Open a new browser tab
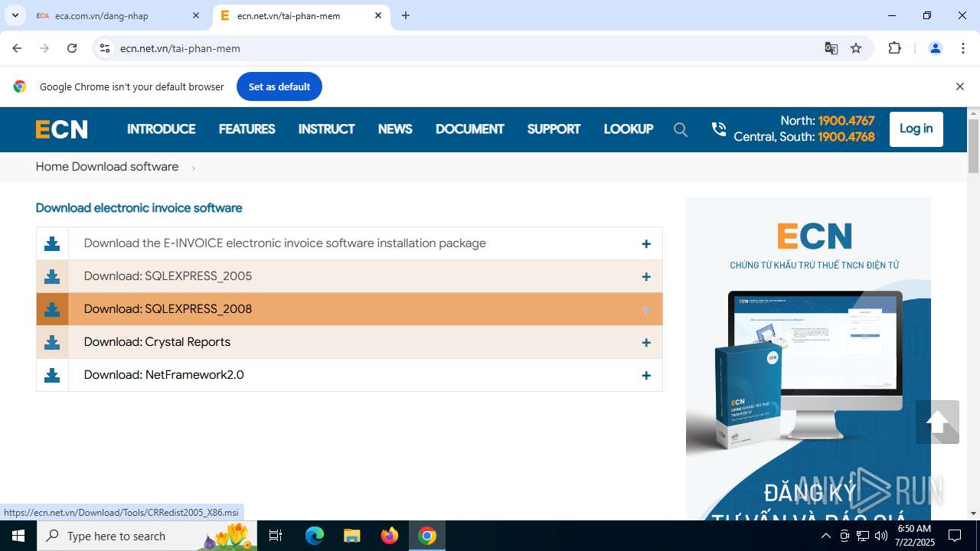The width and height of the screenshot is (980, 551). click(406, 15)
